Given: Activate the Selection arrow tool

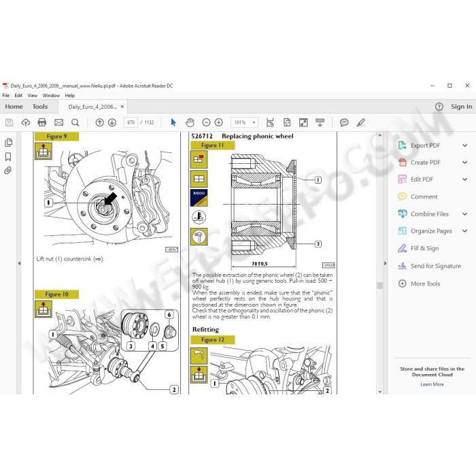Looking at the screenshot, I should (x=173, y=122).
